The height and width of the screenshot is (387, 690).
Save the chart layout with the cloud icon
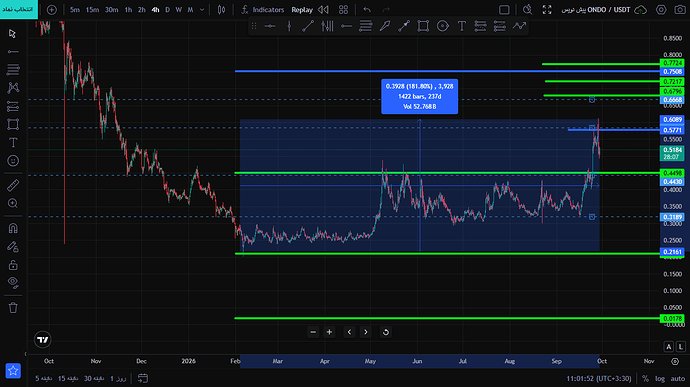point(640,10)
